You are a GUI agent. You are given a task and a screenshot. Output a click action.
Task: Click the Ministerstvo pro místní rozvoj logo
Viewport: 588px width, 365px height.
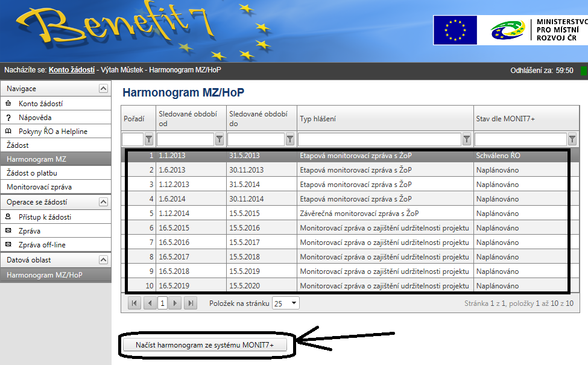[538, 30]
